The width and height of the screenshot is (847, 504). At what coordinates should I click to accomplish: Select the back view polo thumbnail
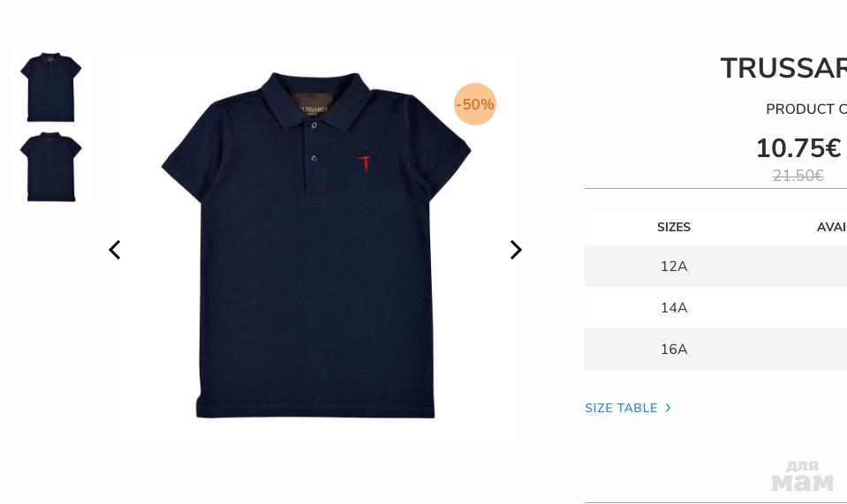(50, 167)
